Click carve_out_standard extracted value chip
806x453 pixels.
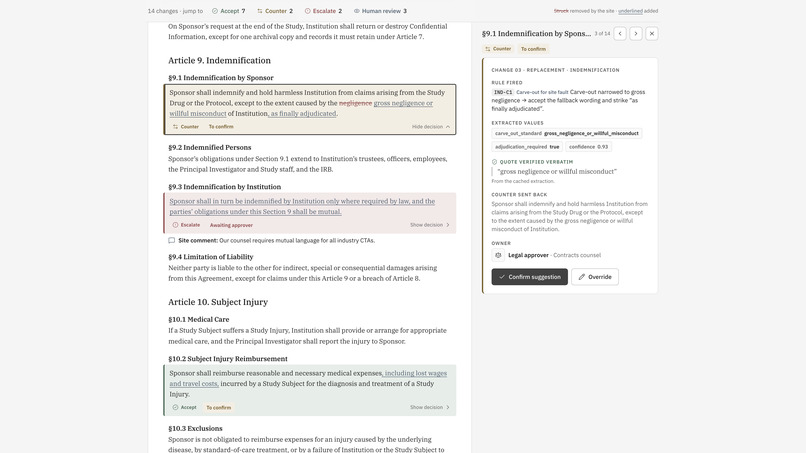point(566,133)
